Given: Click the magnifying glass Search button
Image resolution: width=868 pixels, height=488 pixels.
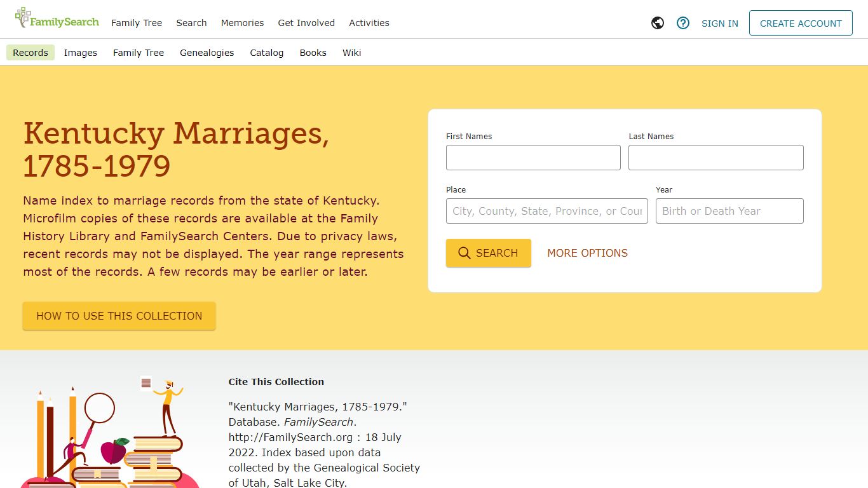Looking at the screenshot, I should pyautogui.click(x=488, y=253).
